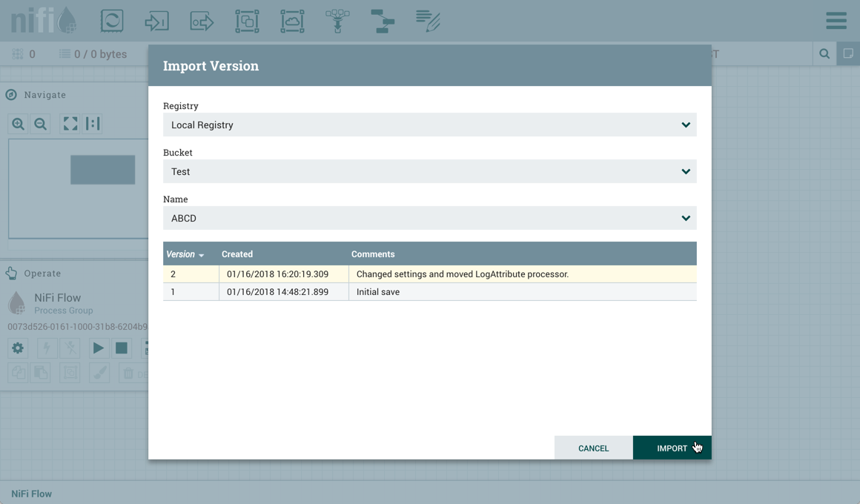Click the Template toolbar icon
Viewport: 860px width, 504px height.
point(383,21)
